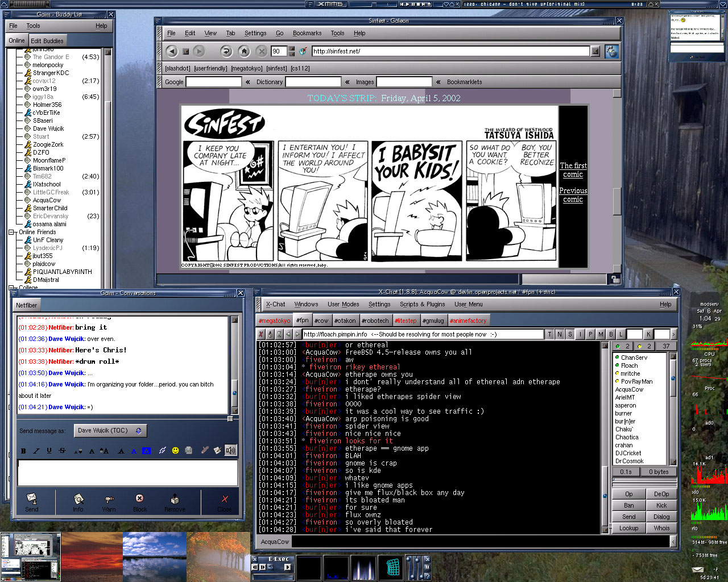Click the Info magnifier icon in Gaim
The height and width of the screenshot is (582, 728).
[78, 498]
